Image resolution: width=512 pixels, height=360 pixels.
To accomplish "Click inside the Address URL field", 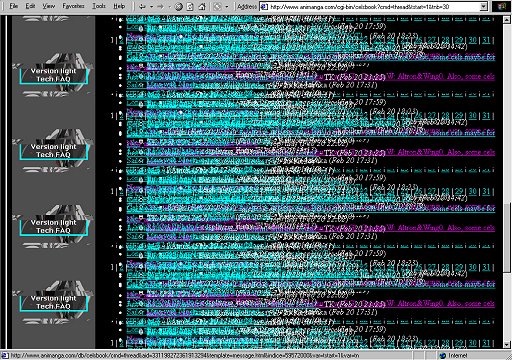I will point(374,6).
